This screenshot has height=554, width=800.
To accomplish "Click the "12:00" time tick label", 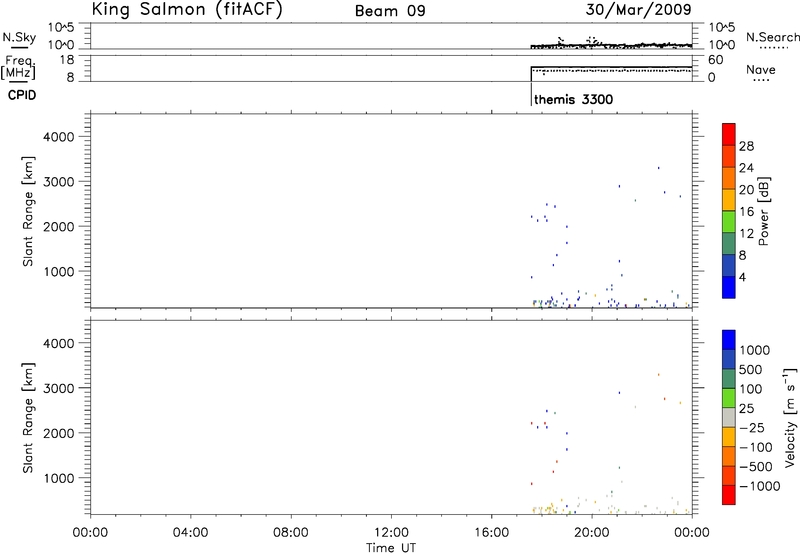I will tap(391, 533).
